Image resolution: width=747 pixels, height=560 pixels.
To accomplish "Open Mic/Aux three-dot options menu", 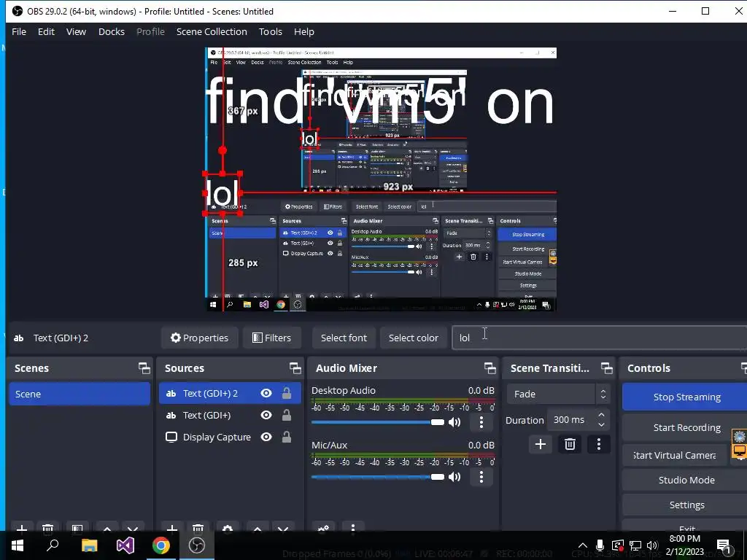I will pos(481,477).
